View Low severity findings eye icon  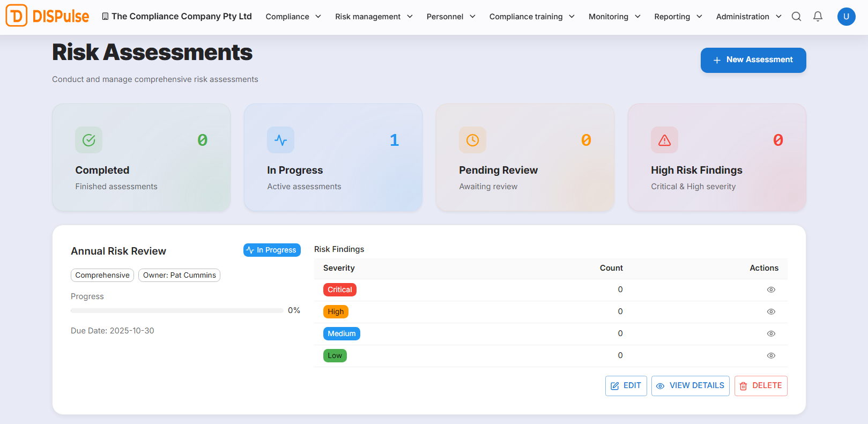(771, 356)
